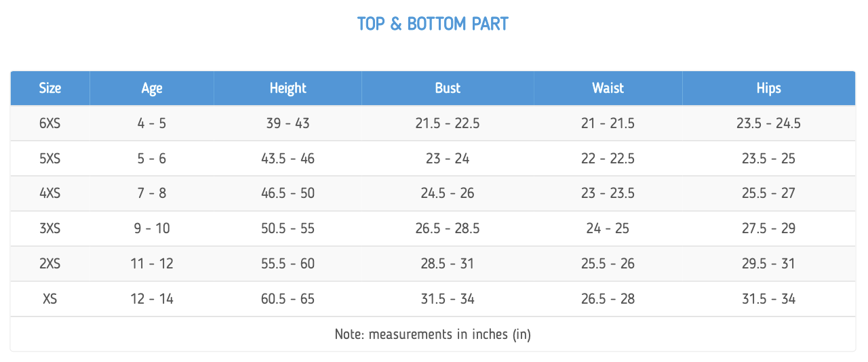Click the 5XS size cell
Screen dimensions: 868x362
50,159
